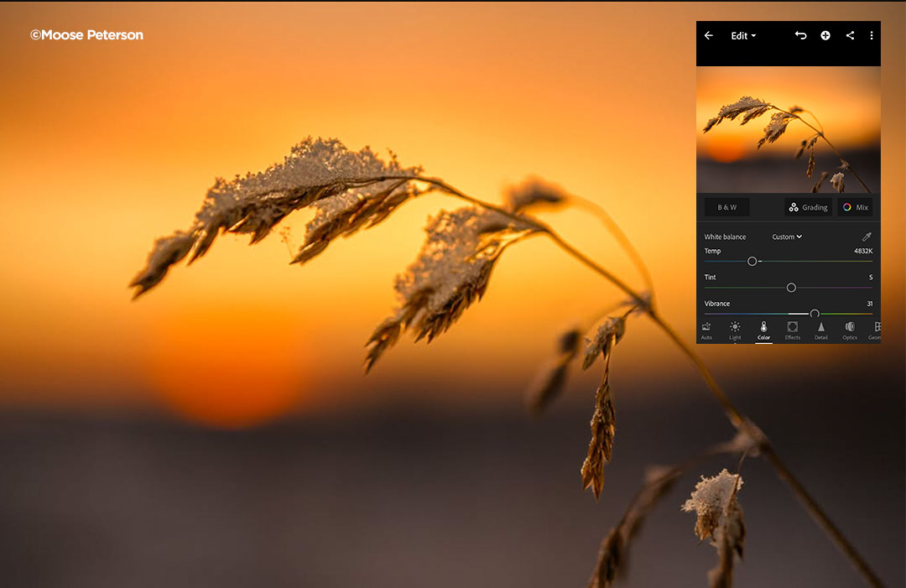Tap the photo preview in the edit panel
Image resolution: width=906 pixels, height=588 pixels.
[x=788, y=129]
